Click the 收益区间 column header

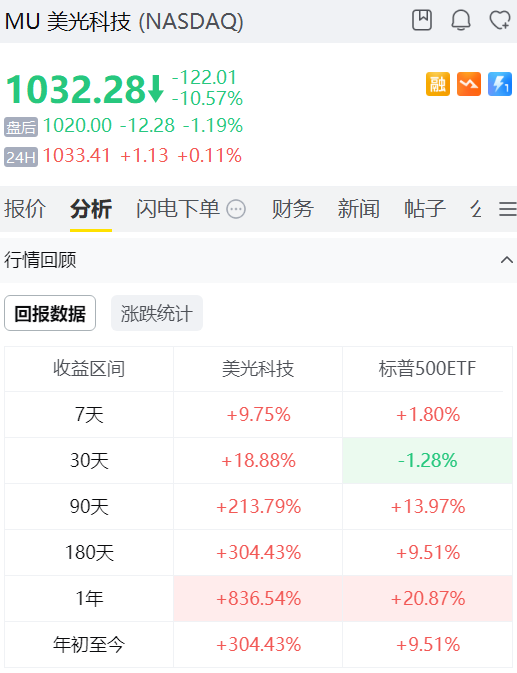[x=89, y=369]
